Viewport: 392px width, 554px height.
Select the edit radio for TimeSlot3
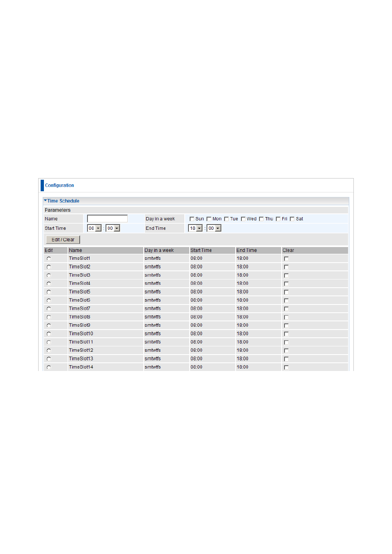click(49, 275)
